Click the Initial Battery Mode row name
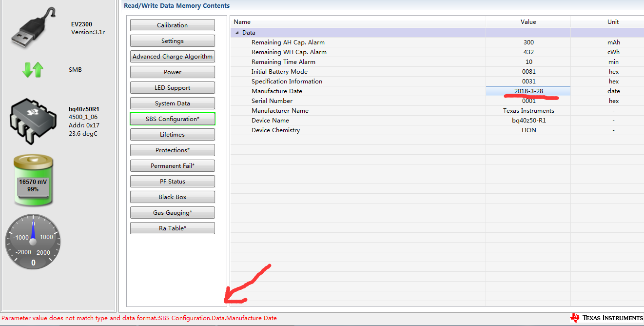The height and width of the screenshot is (326, 644). 279,72
